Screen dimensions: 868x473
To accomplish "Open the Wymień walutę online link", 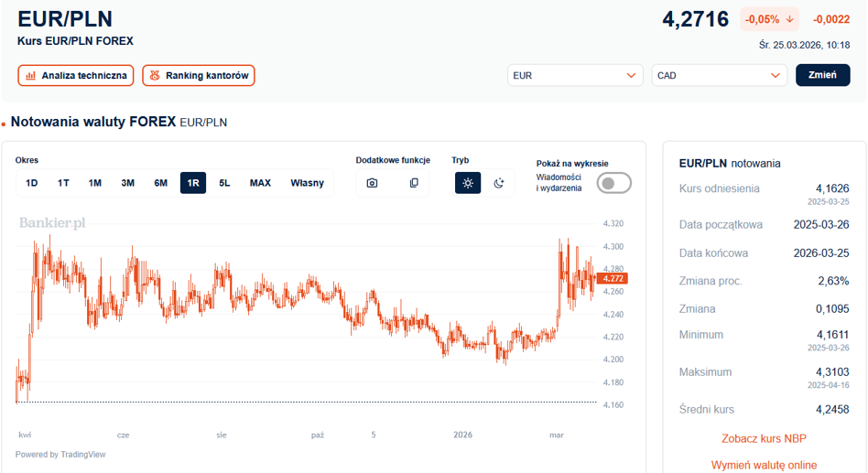I will pos(764,466).
